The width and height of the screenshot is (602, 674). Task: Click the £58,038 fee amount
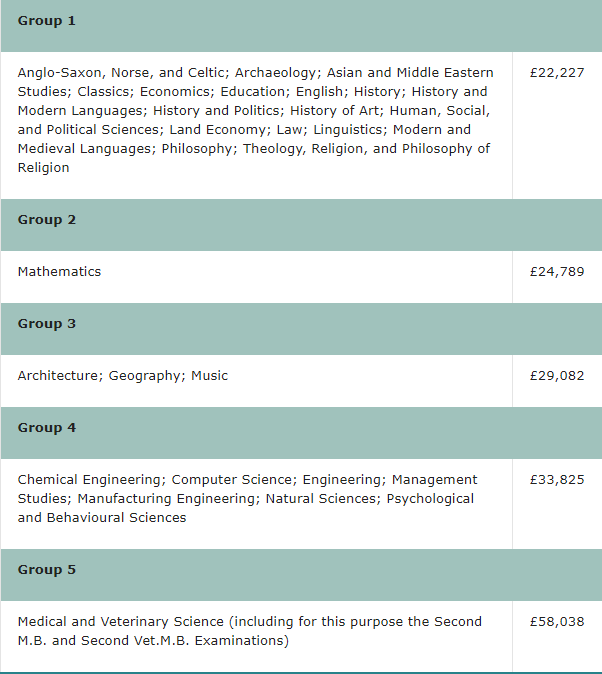pyautogui.click(x=557, y=622)
